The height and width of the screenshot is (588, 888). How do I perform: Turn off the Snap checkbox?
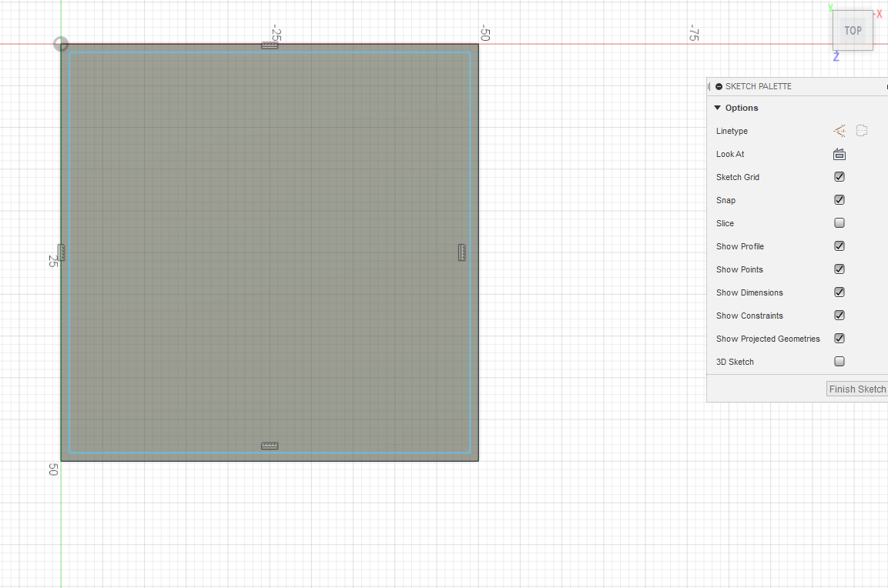pos(839,200)
